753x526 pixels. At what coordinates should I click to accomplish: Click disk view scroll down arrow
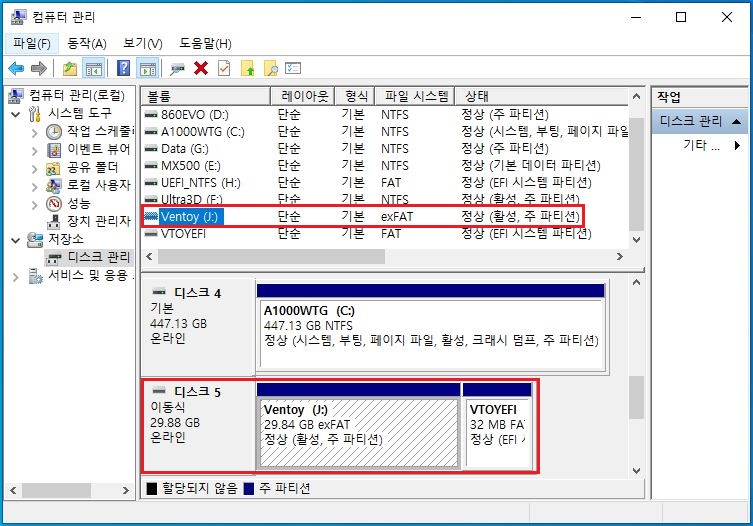pos(636,470)
